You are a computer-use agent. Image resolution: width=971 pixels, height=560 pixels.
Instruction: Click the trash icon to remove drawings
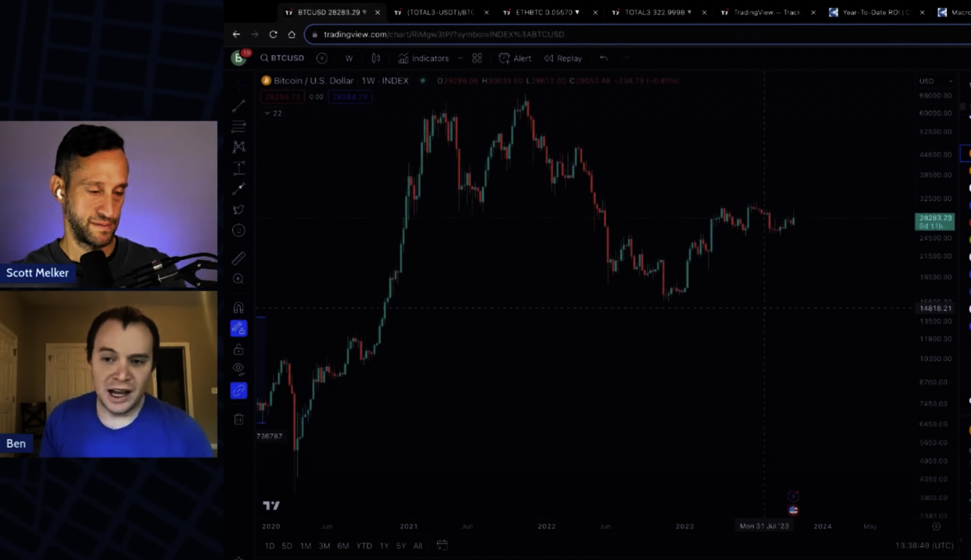(239, 419)
